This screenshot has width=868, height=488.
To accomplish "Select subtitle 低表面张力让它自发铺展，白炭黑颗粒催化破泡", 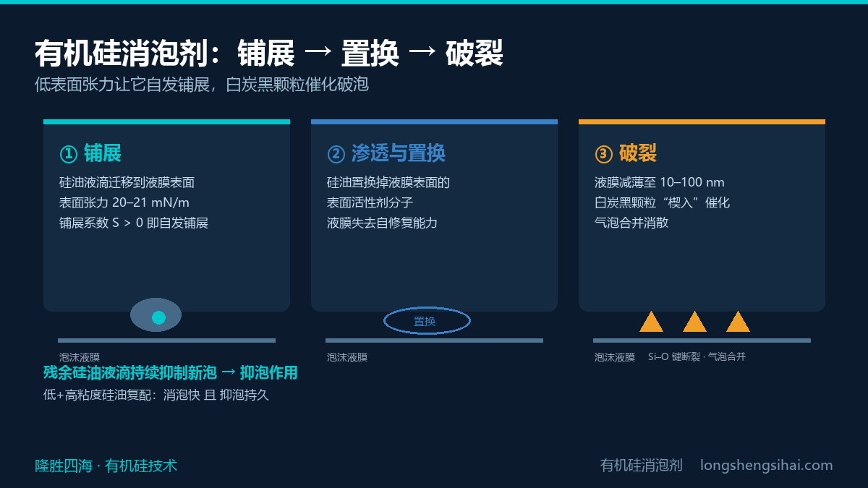I will (x=202, y=85).
